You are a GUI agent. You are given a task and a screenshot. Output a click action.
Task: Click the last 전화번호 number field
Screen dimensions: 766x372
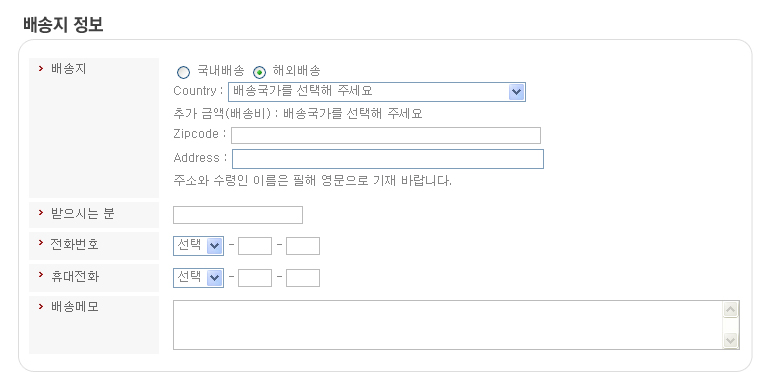303,246
